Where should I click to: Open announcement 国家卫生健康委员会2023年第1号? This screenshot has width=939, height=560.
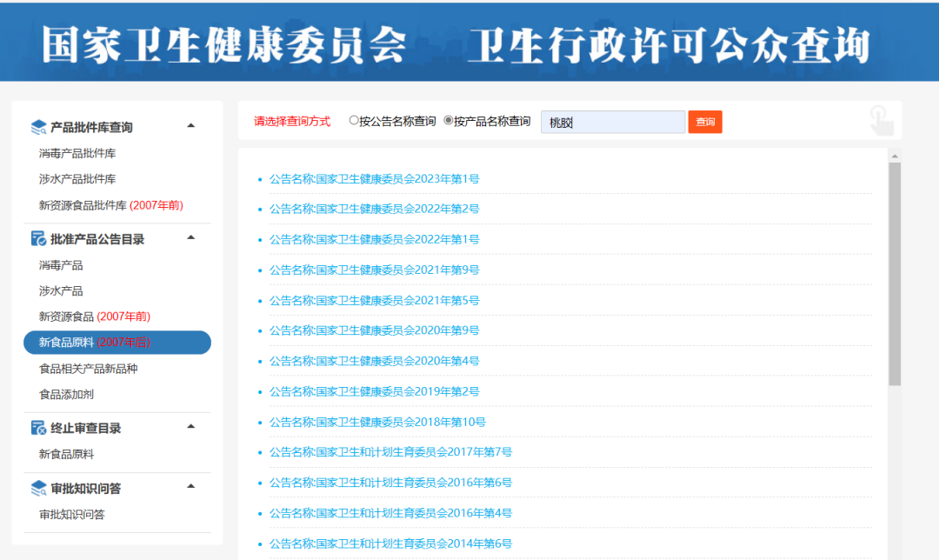tap(374, 178)
